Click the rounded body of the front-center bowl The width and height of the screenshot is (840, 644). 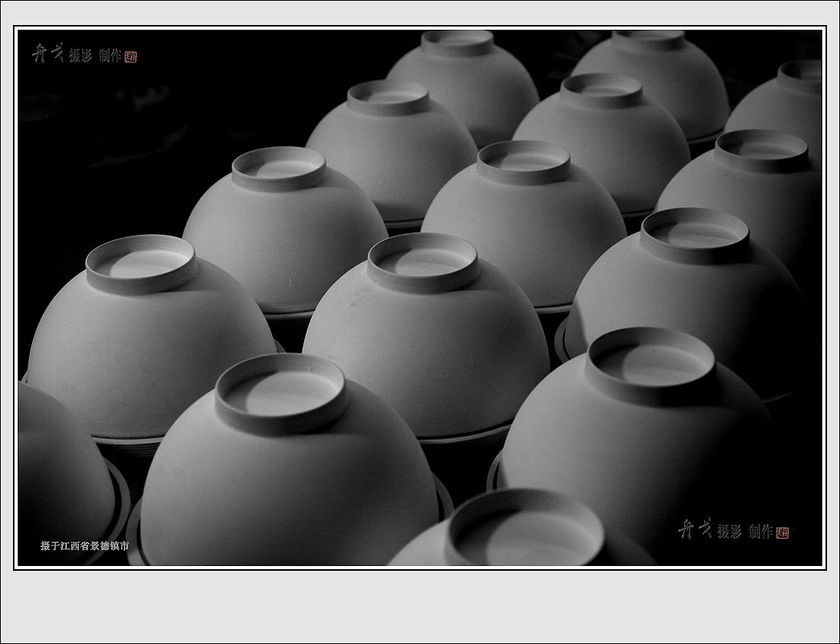(290, 490)
